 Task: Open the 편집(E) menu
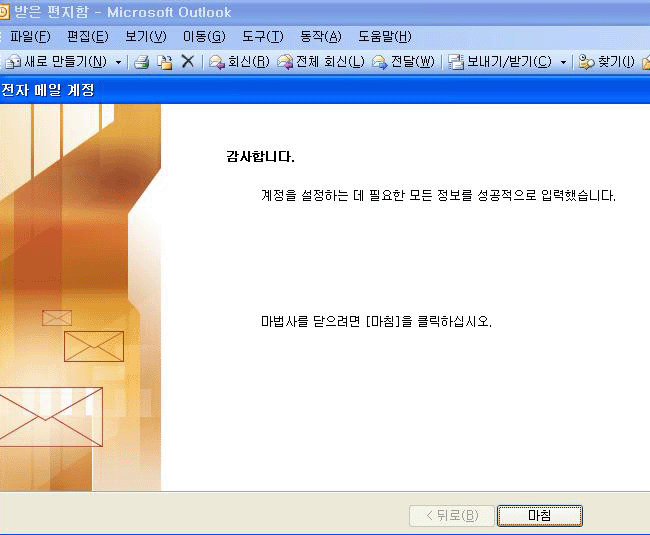click(x=87, y=37)
